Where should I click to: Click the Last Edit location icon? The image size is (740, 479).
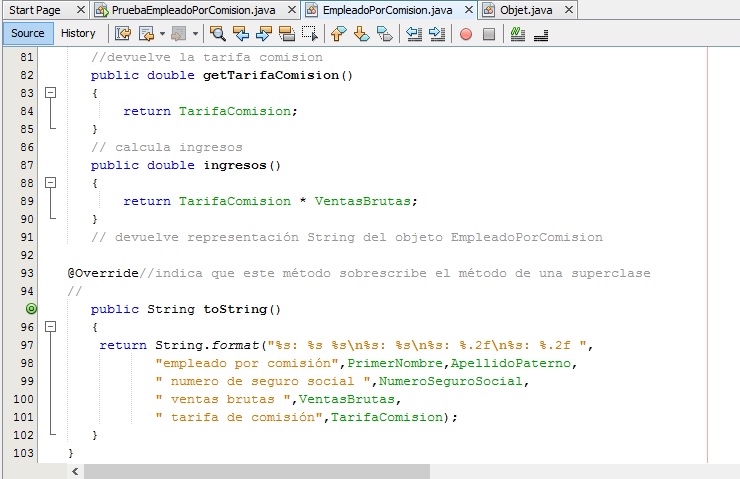[x=123, y=33]
